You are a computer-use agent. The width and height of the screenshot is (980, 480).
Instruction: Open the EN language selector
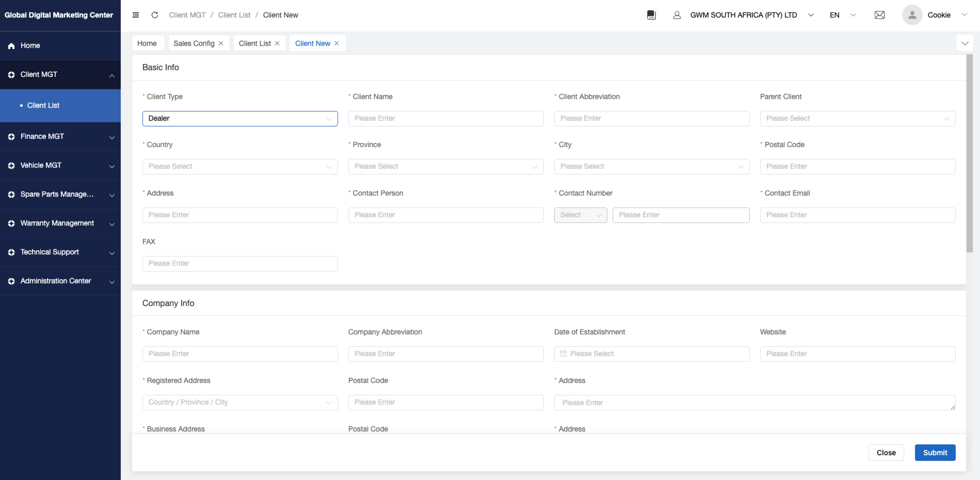coord(842,15)
